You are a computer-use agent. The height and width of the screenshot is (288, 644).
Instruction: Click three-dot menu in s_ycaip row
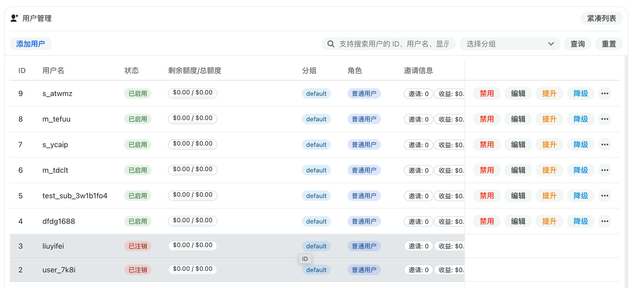605,145
